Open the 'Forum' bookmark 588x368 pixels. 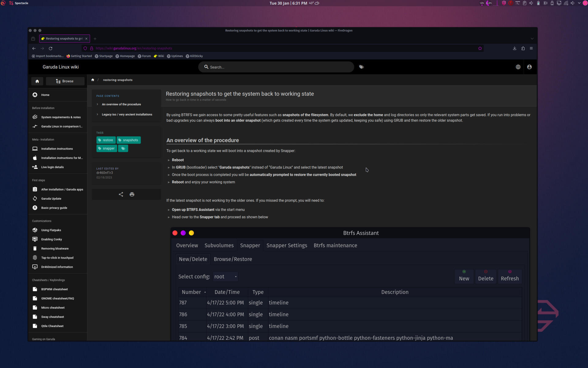pos(144,56)
